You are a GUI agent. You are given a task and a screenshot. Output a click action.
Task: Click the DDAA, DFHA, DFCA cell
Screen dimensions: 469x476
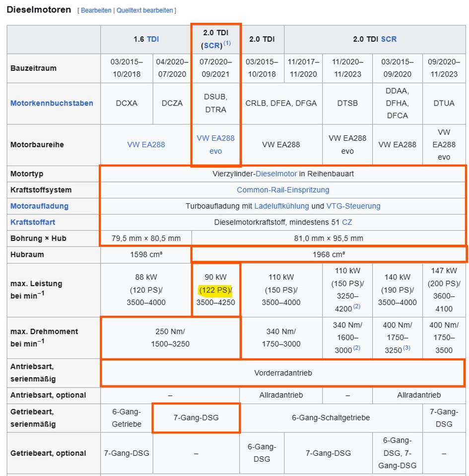(398, 103)
